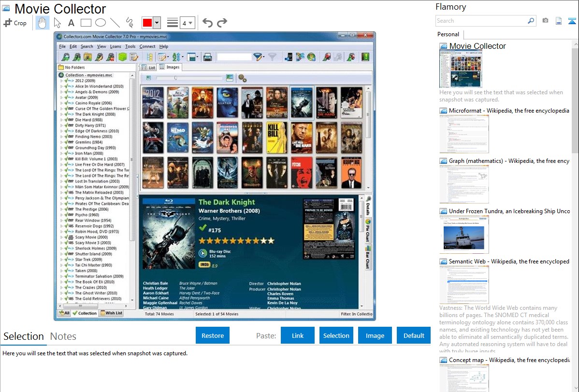
Task: Switch to the Images view tab in snapshot
Action: (170, 67)
